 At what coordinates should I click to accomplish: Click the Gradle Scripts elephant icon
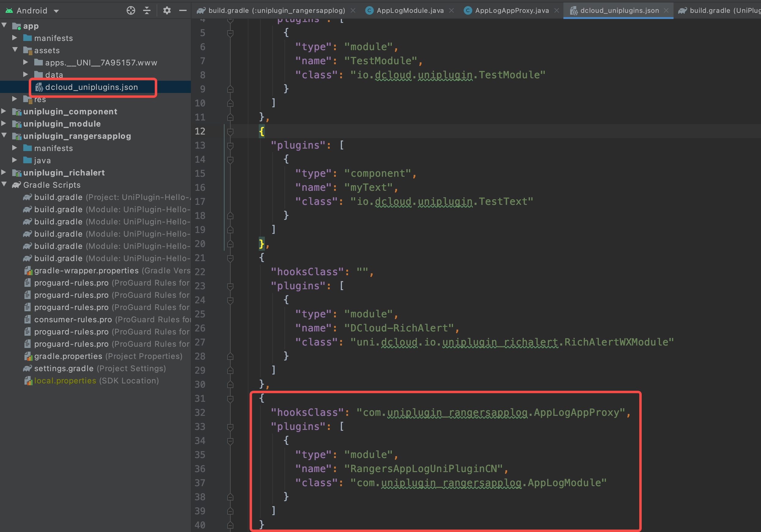pyautogui.click(x=17, y=185)
